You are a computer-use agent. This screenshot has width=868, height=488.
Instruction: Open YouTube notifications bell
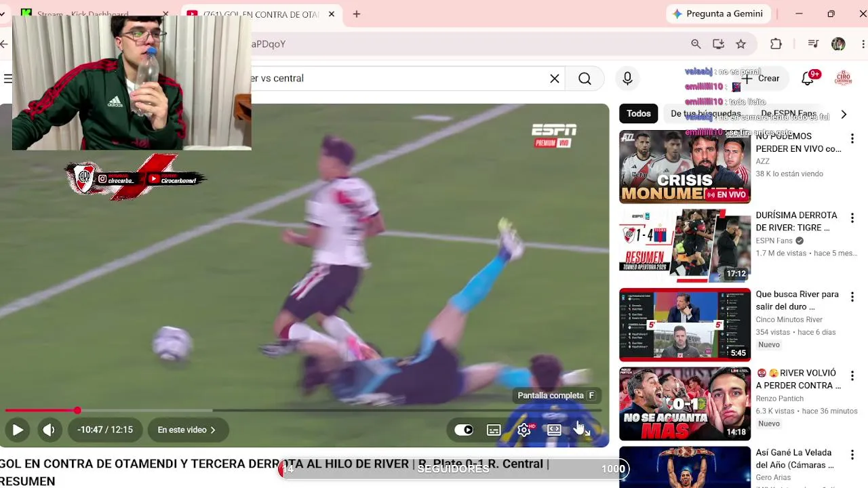[808, 79]
